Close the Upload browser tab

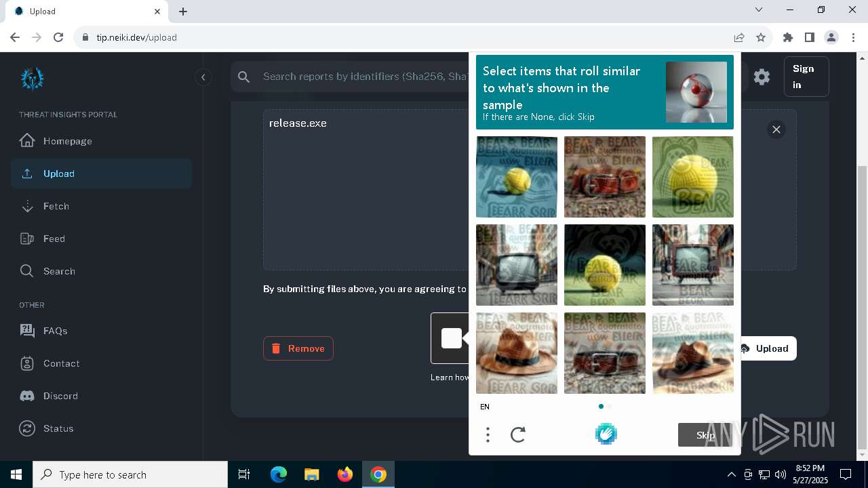157,12
